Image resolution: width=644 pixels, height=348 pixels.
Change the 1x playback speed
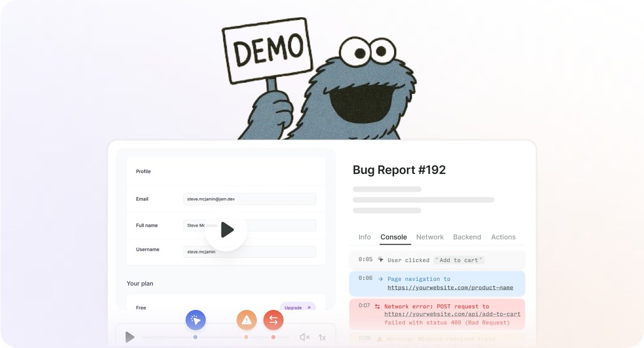[322, 337]
